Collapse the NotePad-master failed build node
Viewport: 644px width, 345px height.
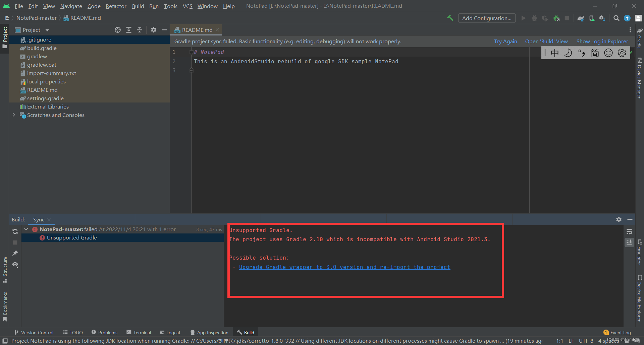[26, 229]
